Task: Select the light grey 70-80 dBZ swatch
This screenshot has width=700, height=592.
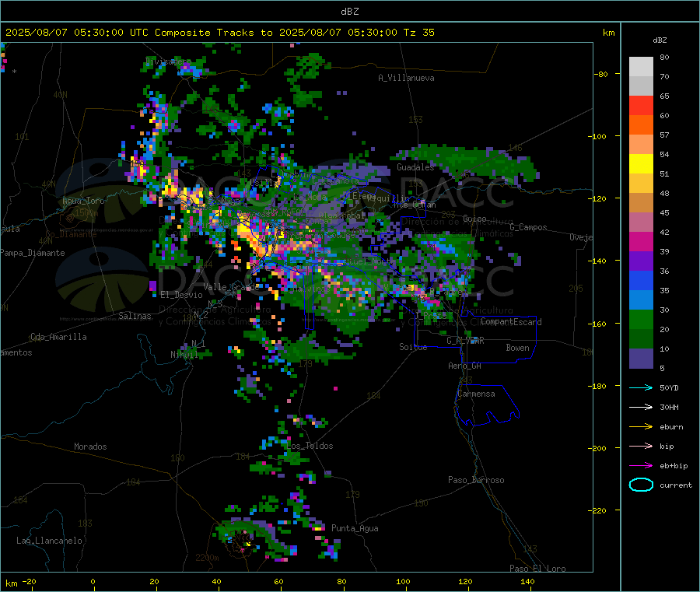Action: 641,67
